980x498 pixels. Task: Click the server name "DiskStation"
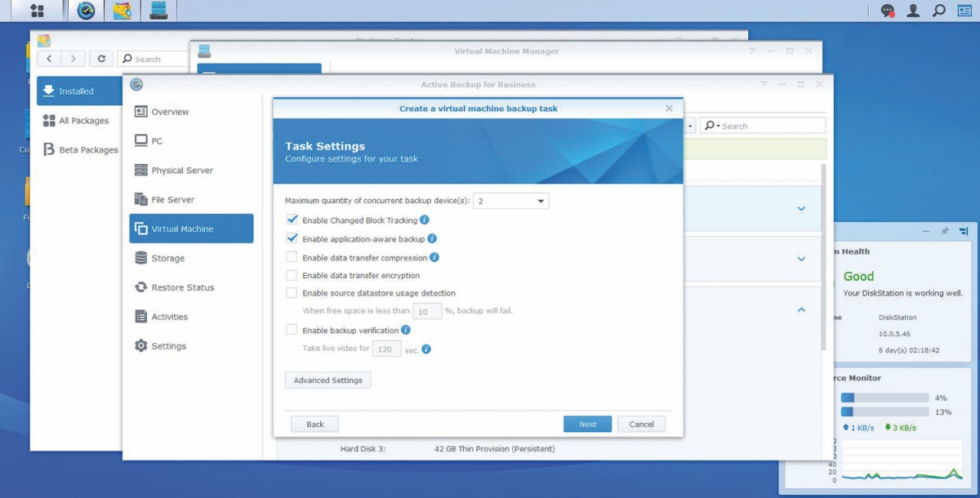898,318
